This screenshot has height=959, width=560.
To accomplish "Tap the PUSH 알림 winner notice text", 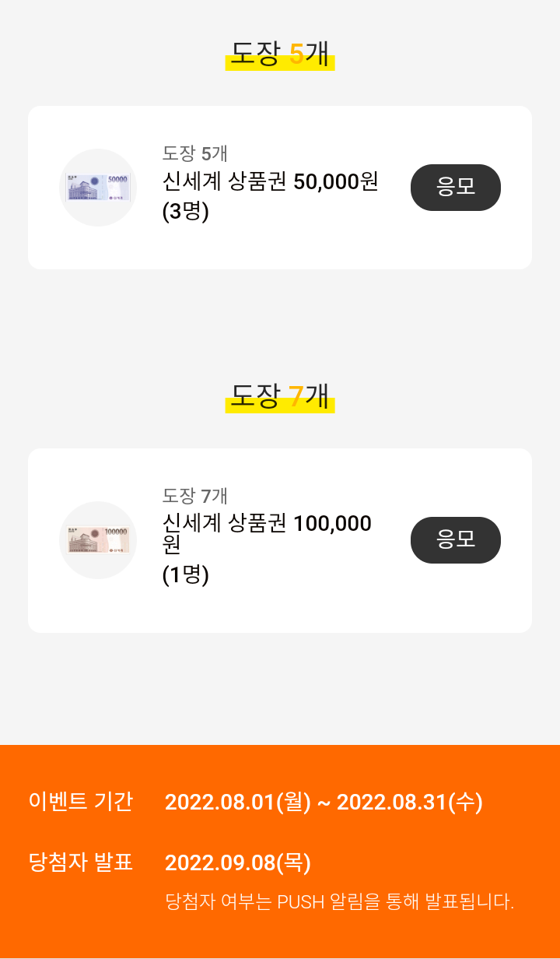I will pos(340,902).
